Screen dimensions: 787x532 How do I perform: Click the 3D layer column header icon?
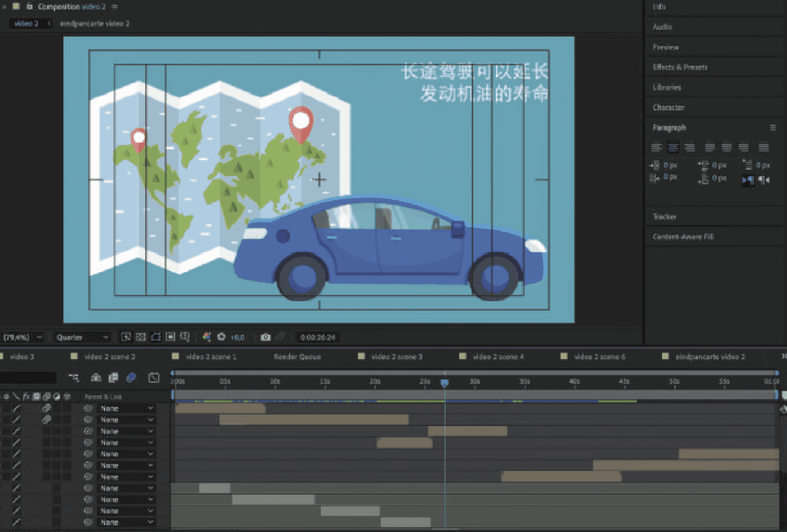point(66,396)
